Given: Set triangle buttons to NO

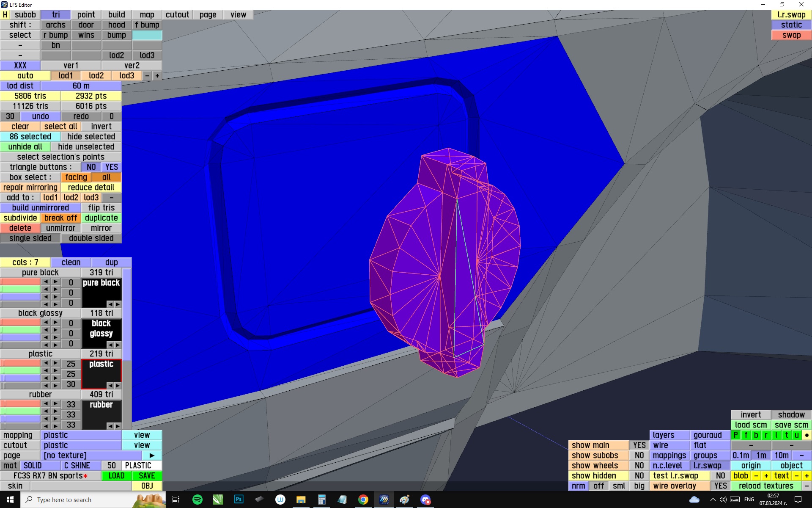Looking at the screenshot, I should (x=91, y=167).
